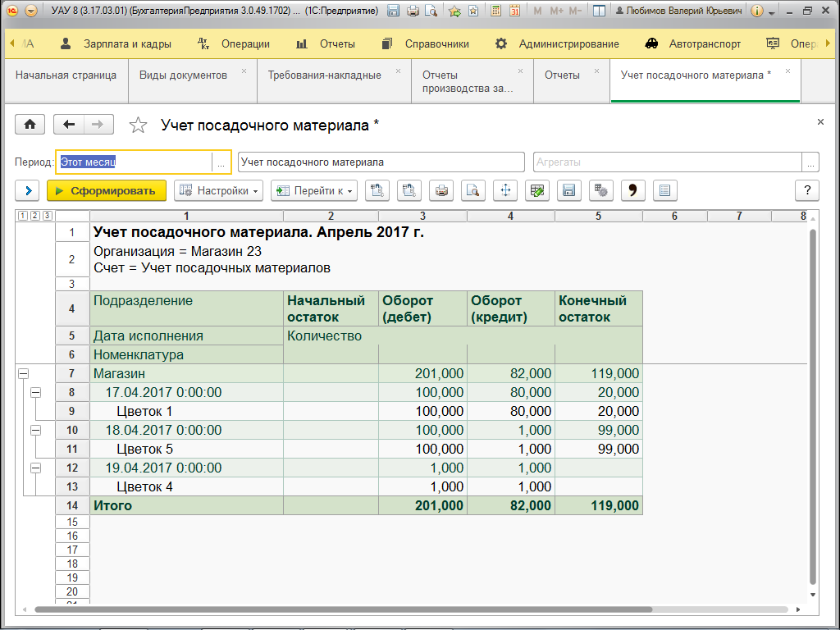Open the Зарплата и кадры section

pos(116,44)
